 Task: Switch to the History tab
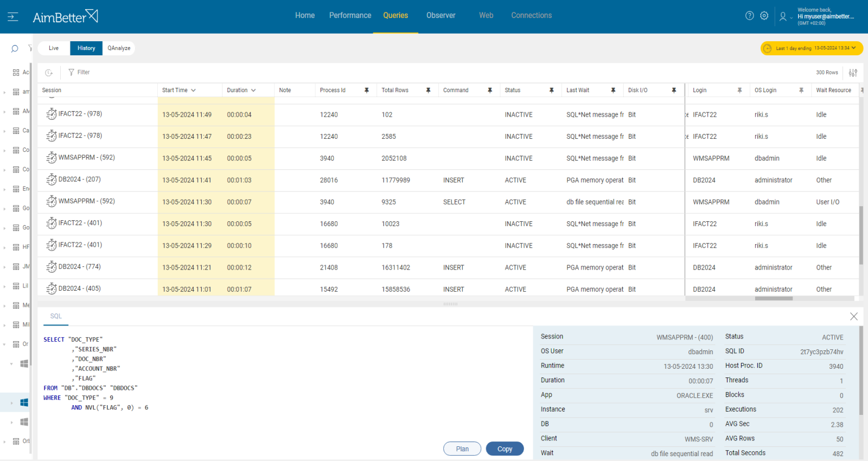(86, 48)
